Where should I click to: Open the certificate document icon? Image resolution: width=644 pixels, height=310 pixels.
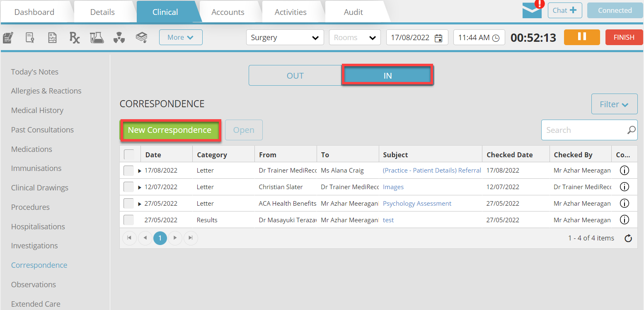pos(30,38)
